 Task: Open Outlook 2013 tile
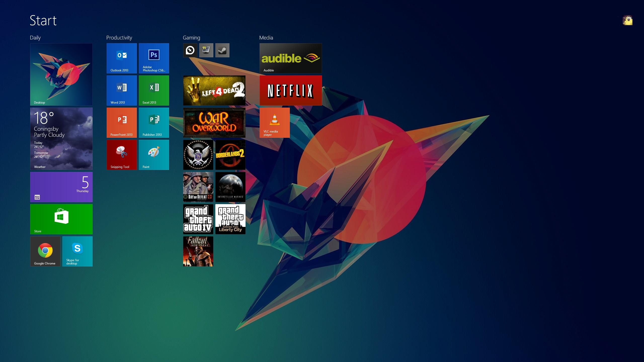pyautogui.click(x=122, y=58)
